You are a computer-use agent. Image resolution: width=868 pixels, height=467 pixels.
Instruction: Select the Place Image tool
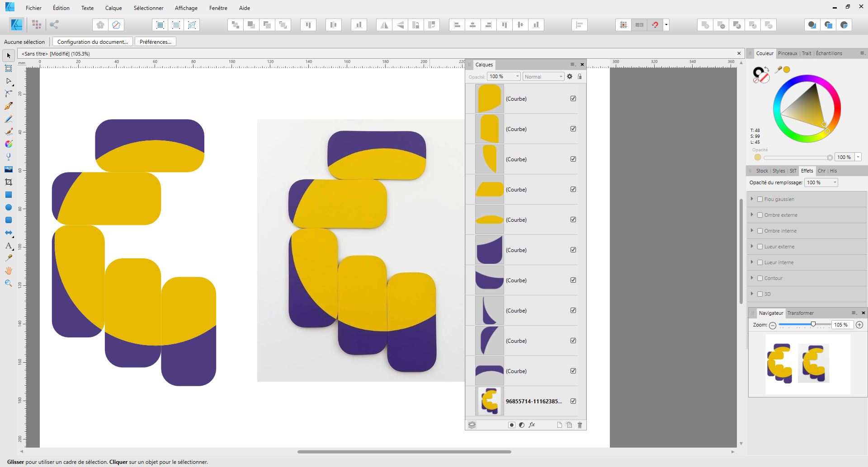tap(9, 169)
